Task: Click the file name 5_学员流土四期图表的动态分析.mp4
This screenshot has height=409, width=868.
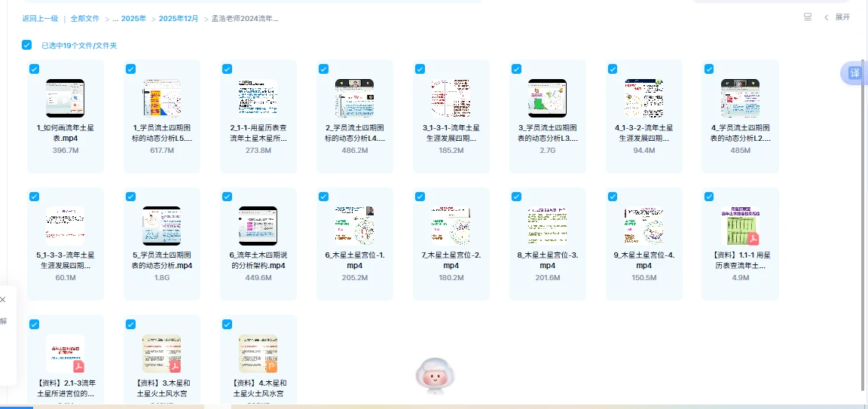Action: pyautogui.click(x=161, y=261)
